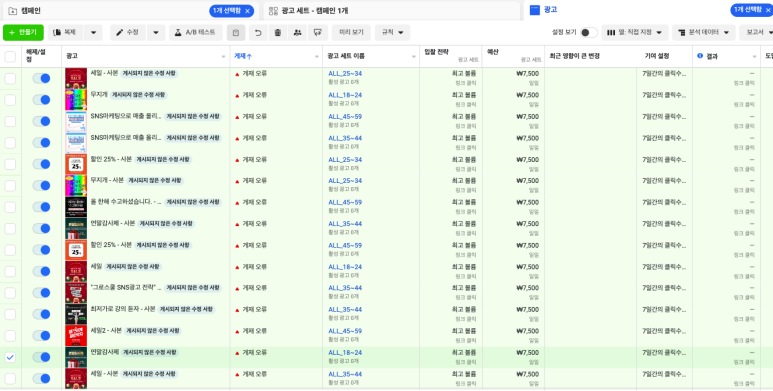Click 게재 오류 warning in 세일2 - 사본 row
This screenshot has height=391, width=773.
[x=251, y=331]
